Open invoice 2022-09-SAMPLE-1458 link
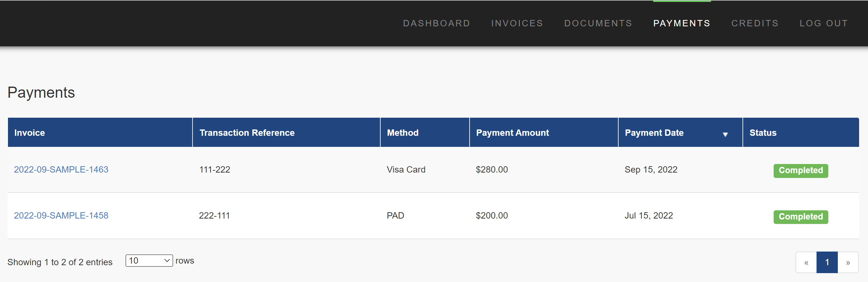The width and height of the screenshot is (868, 282). tap(61, 215)
